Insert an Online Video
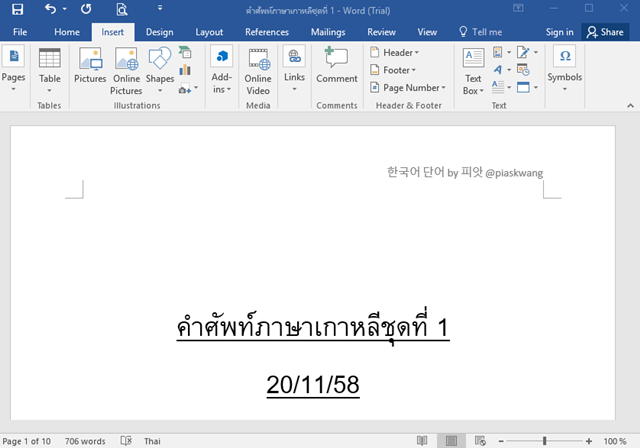 258,71
